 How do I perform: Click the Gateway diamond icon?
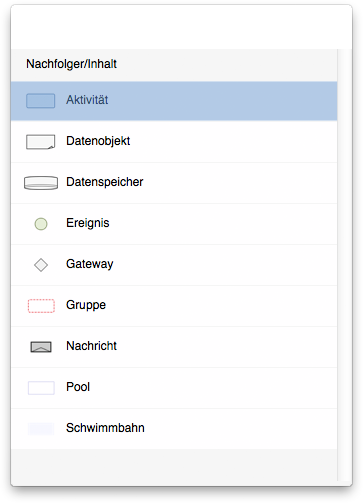(41, 265)
